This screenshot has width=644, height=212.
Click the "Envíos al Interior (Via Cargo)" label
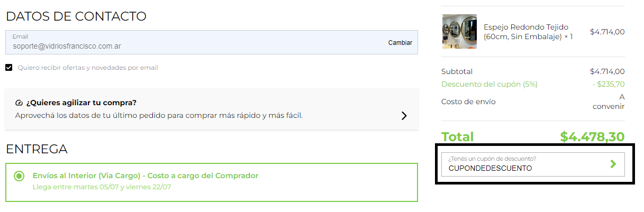(145, 176)
